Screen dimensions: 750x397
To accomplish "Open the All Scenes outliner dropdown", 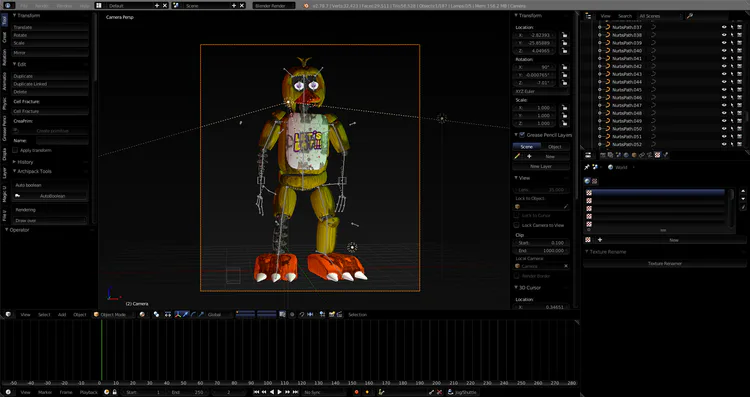I will pos(659,16).
